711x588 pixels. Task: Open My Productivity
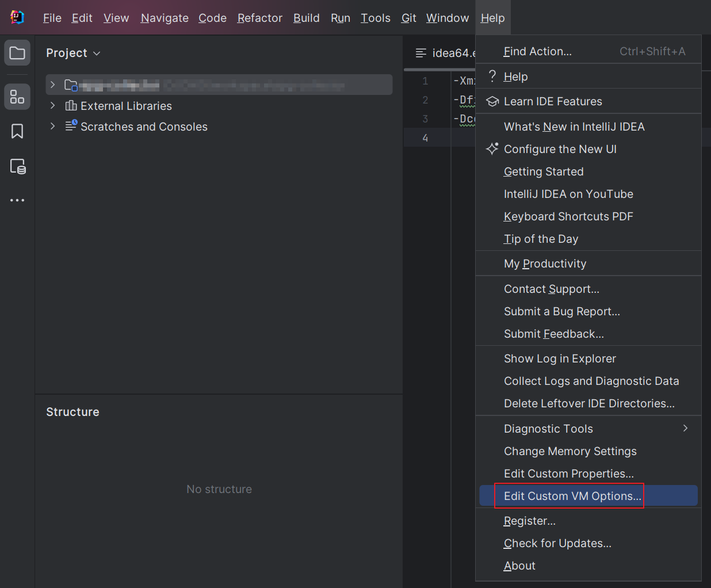588,264
